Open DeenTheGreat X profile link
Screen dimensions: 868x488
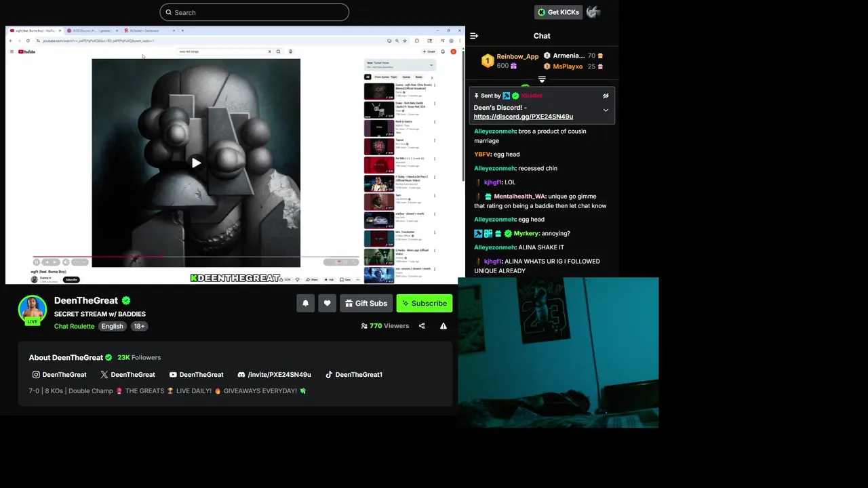(x=128, y=374)
